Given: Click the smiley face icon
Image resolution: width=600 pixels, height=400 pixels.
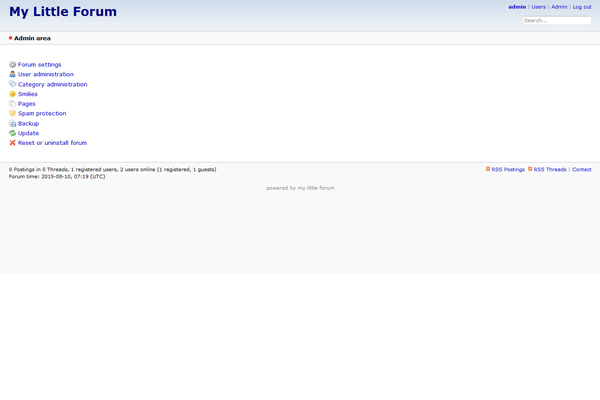Looking at the screenshot, I should point(13,94).
